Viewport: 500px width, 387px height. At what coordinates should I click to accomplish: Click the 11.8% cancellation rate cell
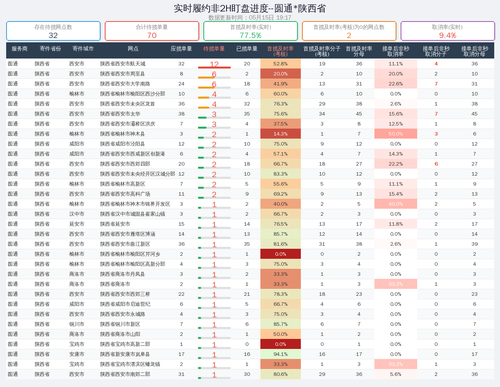click(396, 224)
